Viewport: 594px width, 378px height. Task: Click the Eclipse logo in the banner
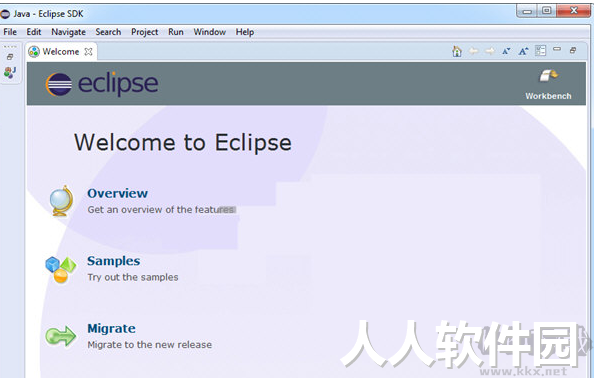(102, 84)
